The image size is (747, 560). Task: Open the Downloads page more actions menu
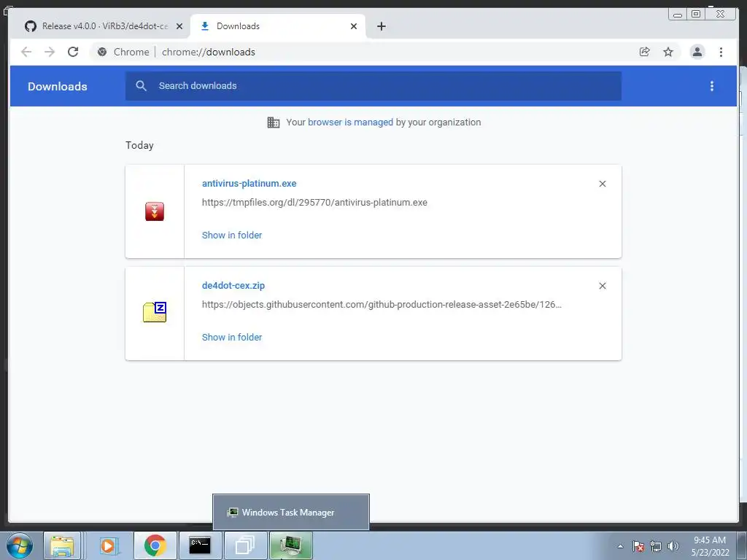pyautogui.click(x=712, y=86)
